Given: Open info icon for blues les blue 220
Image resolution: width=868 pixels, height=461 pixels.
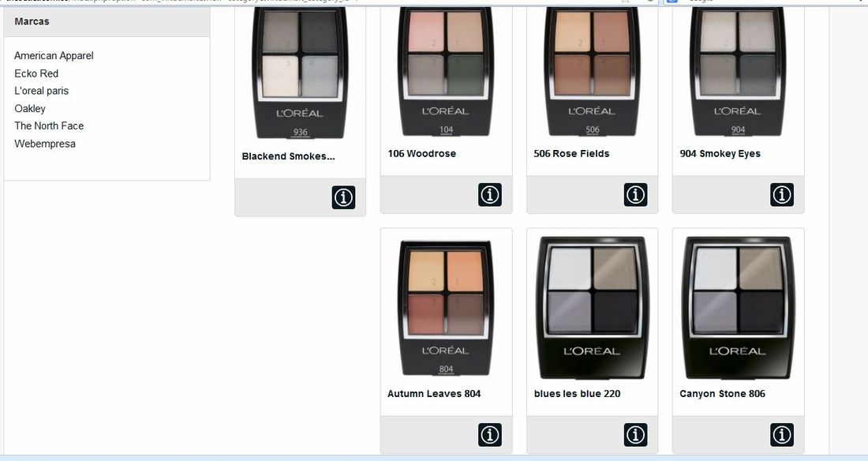Looking at the screenshot, I should (x=635, y=435).
